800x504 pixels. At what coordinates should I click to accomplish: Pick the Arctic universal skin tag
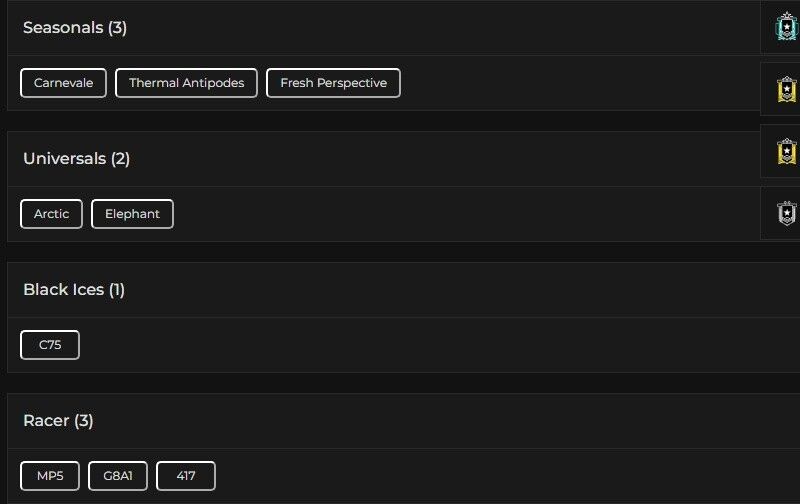pyautogui.click(x=51, y=214)
